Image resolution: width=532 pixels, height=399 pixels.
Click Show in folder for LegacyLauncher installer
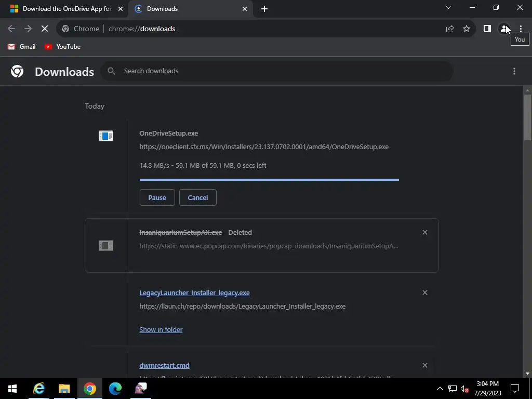pos(161,329)
